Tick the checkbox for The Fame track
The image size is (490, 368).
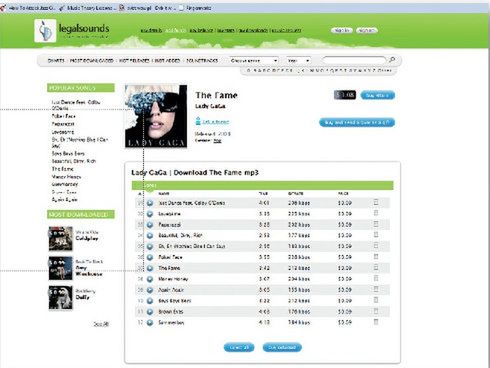(x=376, y=267)
